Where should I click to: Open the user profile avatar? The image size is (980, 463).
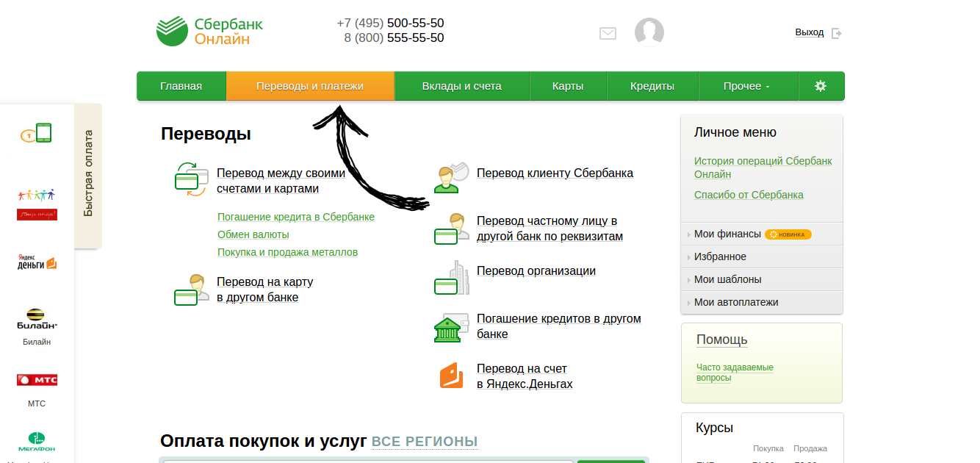coord(649,32)
